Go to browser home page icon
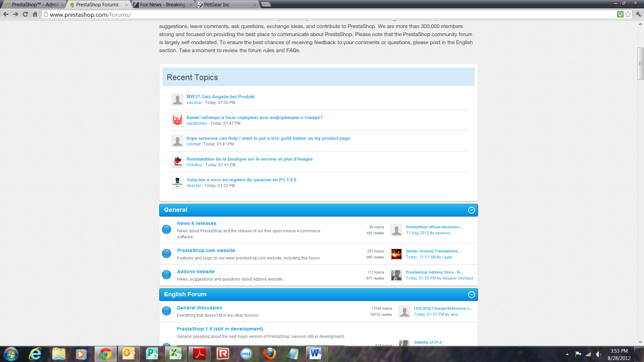644x362 pixels. point(35,14)
